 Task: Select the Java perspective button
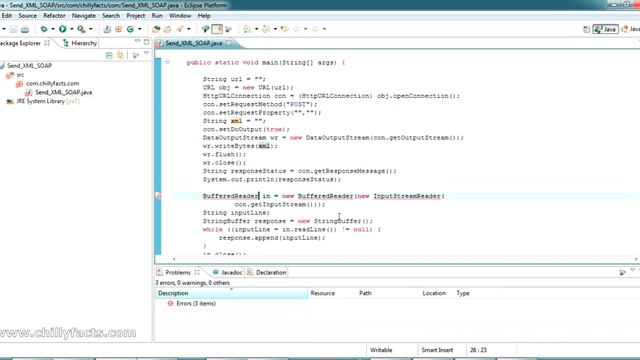pos(606,29)
